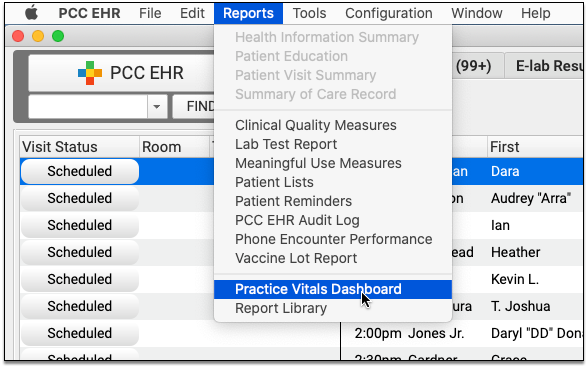Open the Apple menu icon
The width and height of the screenshot is (587, 366).
(x=31, y=13)
